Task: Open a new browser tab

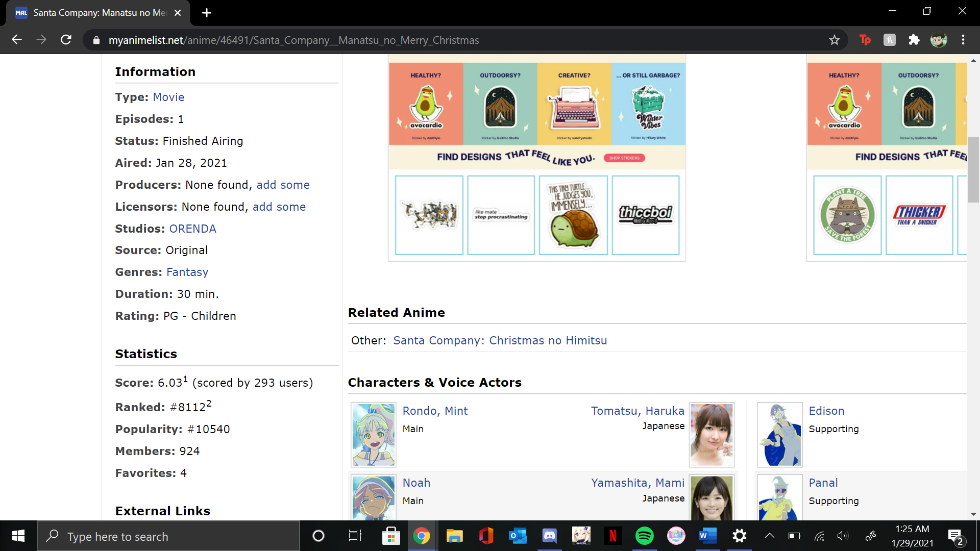Action: (207, 13)
